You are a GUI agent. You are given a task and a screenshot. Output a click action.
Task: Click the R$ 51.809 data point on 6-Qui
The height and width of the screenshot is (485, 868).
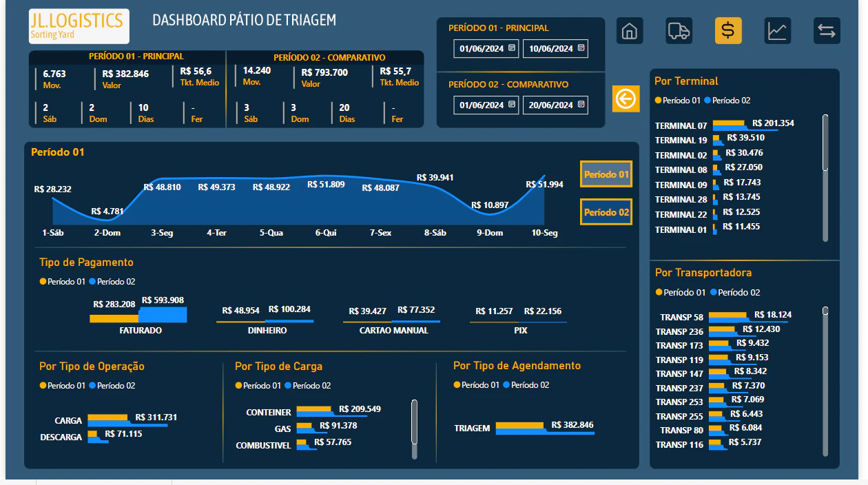326,176
